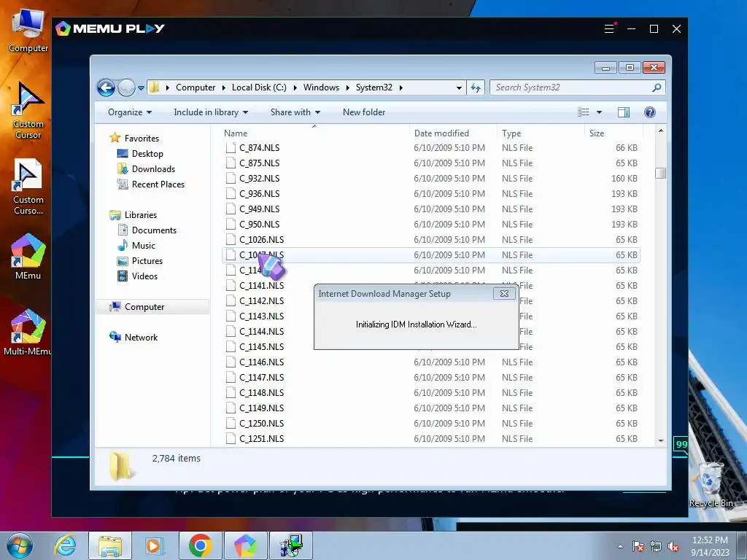The height and width of the screenshot is (560, 747).
Task: Open Explorer help
Action: [x=650, y=112]
